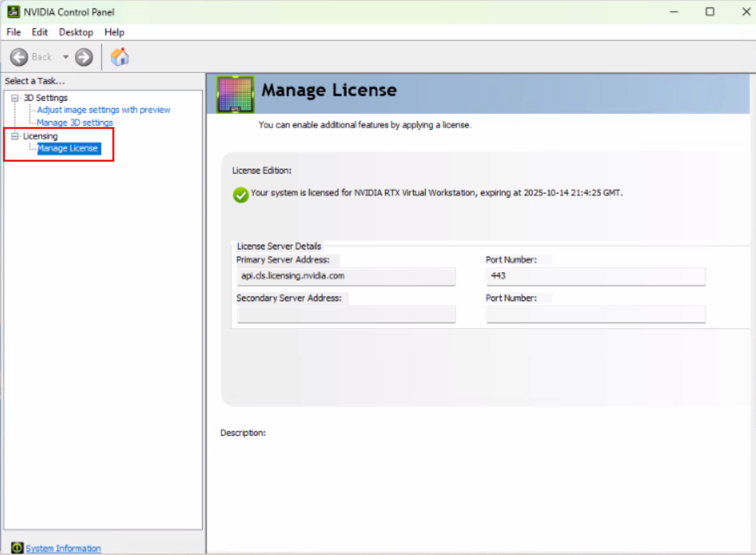The height and width of the screenshot is (555, 756).
Task: Collapse the Licensing tree node
Action: 15,136
